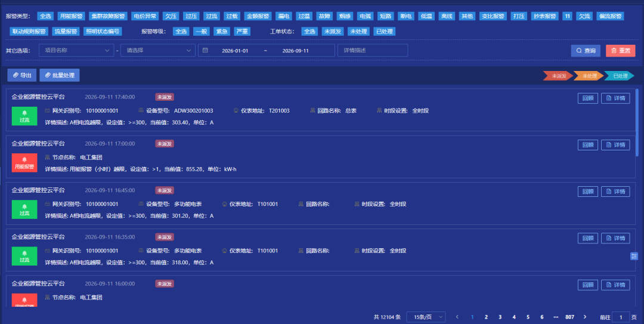Toggle the 电价异常 filter tag

(145, 16)
